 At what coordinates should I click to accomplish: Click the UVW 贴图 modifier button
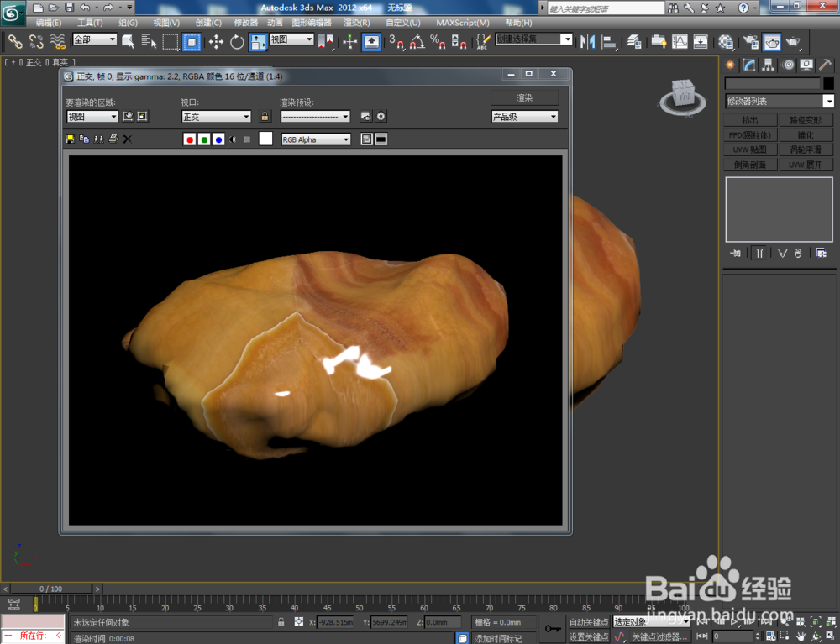750,150
